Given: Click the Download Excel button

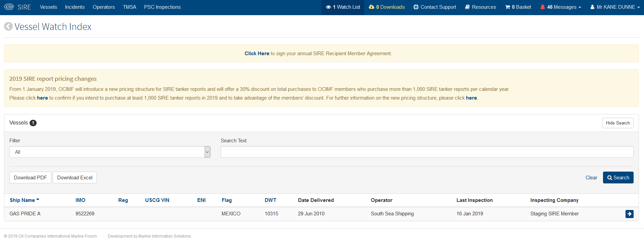Looking at the screenshot, I should [x=75, y=178].
